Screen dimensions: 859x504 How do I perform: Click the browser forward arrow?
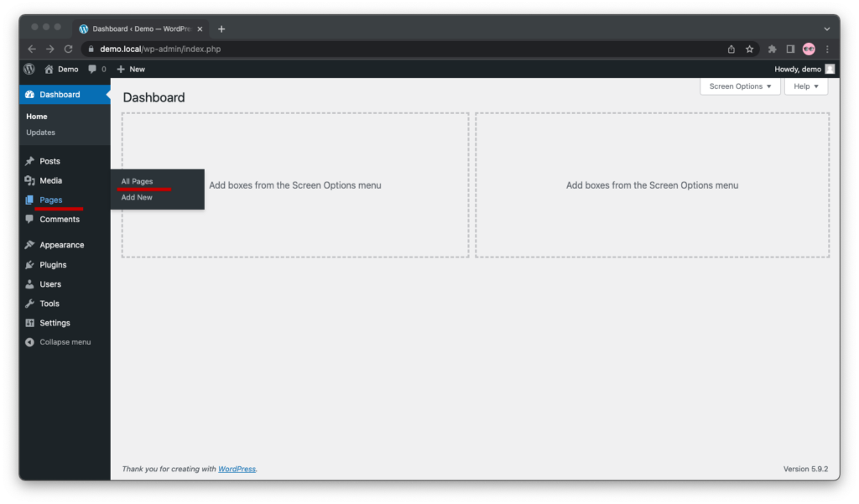pos(49,49)
